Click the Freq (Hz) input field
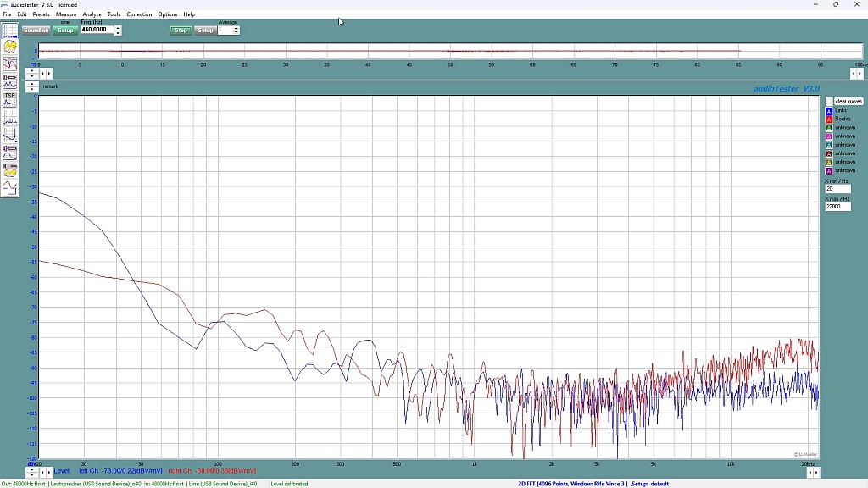This screenshot has height=488, width=868. (x=97, y=30)
